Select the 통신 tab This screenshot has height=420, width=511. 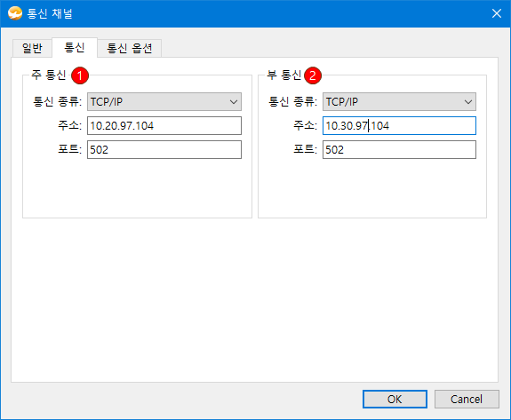coord(75,48)
